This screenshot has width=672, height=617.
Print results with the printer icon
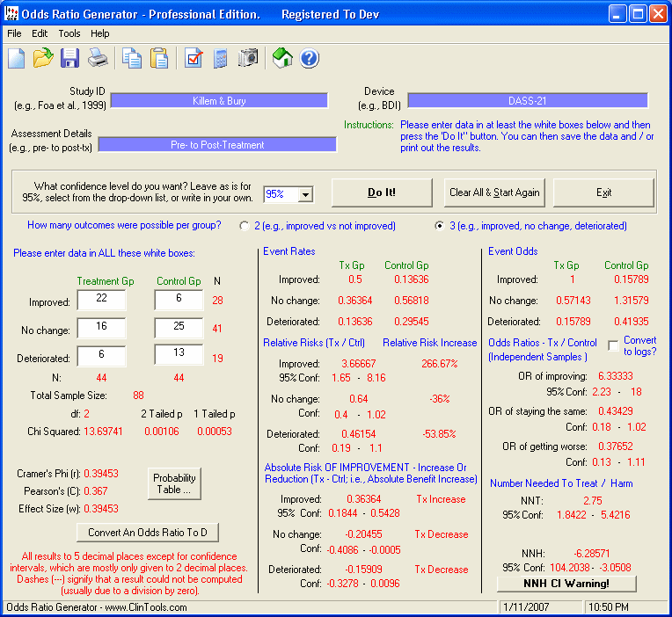pyautogui.click(x=97, y=59)
